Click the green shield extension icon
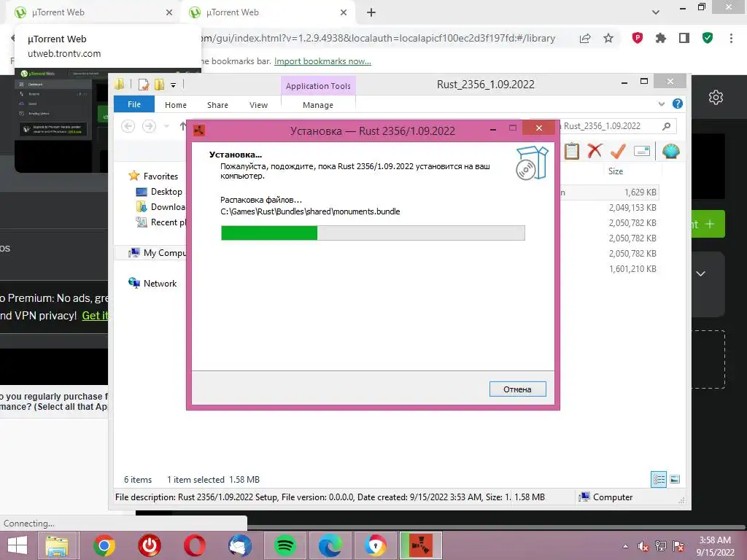This screenshot has height=560, width=747. coord(708,38)
